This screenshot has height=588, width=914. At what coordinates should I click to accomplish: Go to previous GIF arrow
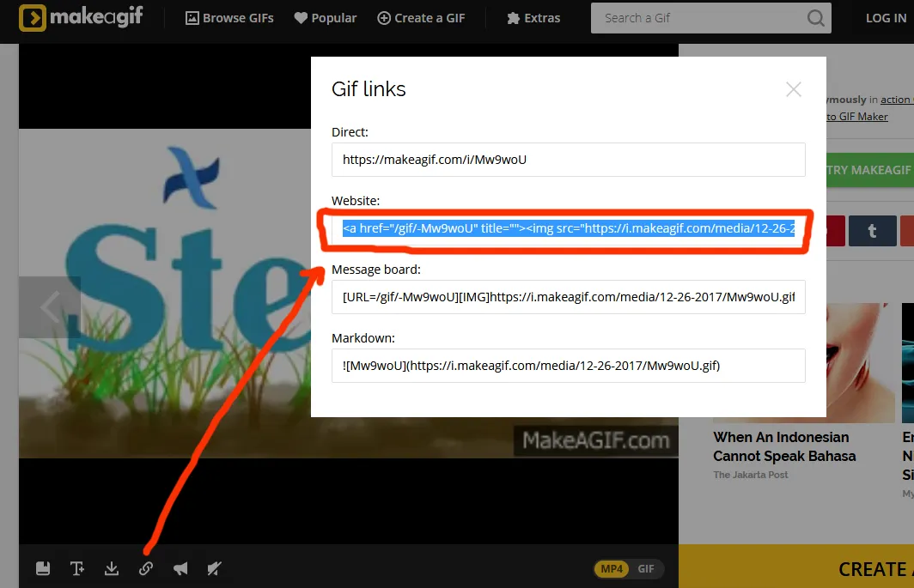click(50, 307)
